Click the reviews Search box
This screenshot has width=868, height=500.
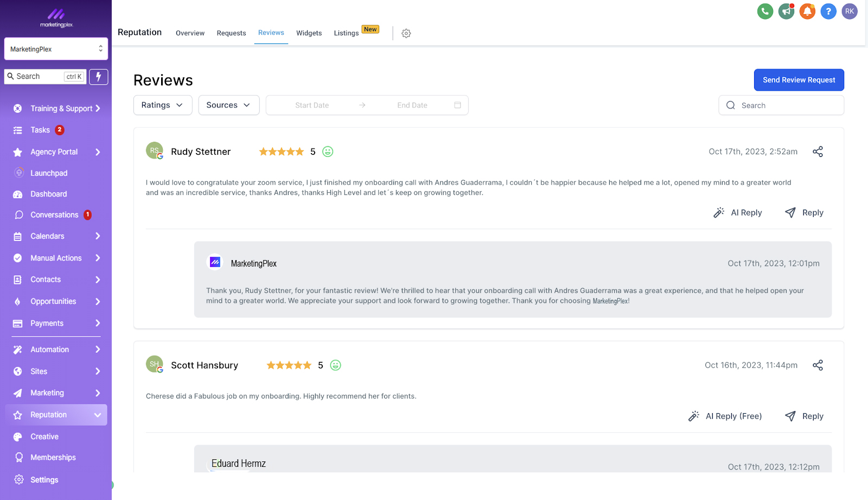click(x=781, y=105)
